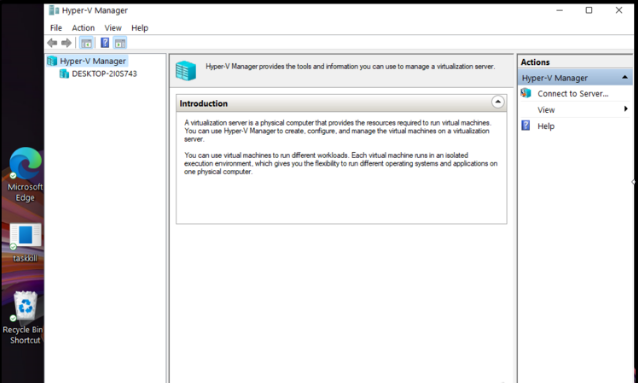The width and height of the screenshot is (638, 383).
Task: Click Connect to Server... action
Action: click(572, 94)
